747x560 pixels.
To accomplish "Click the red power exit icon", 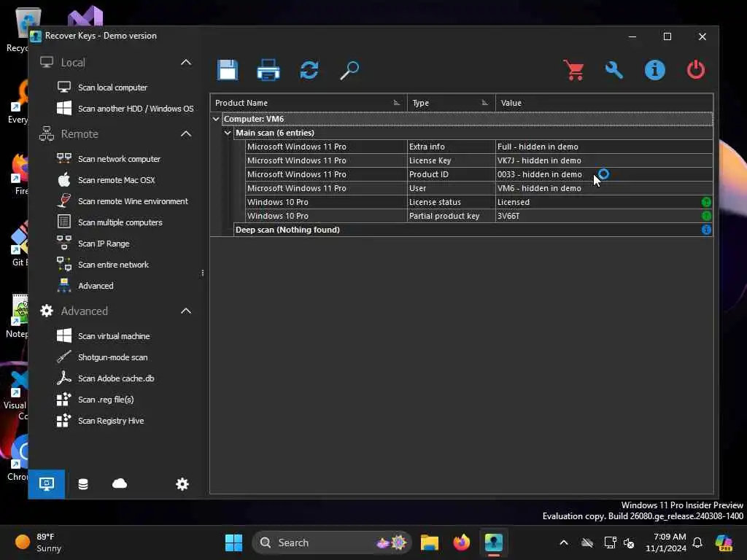I will pos(695,70).
